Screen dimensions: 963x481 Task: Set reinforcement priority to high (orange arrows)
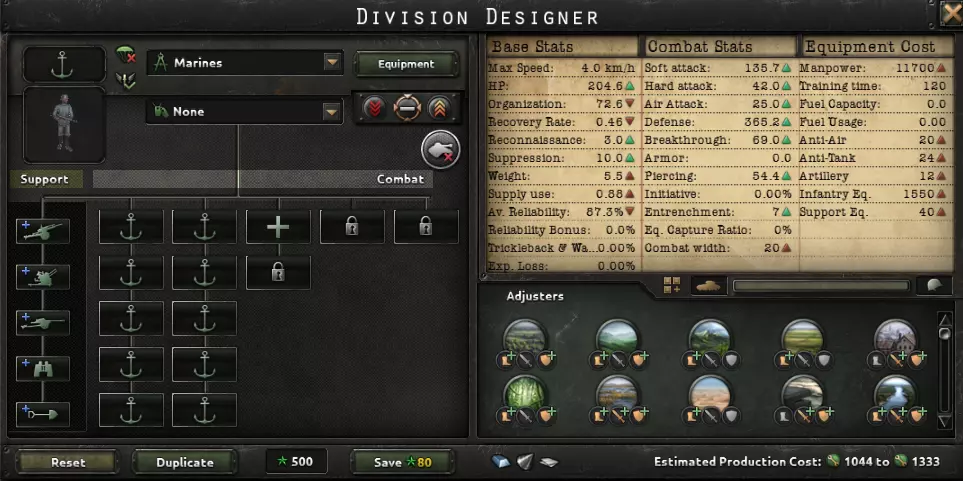coord(439,108)
